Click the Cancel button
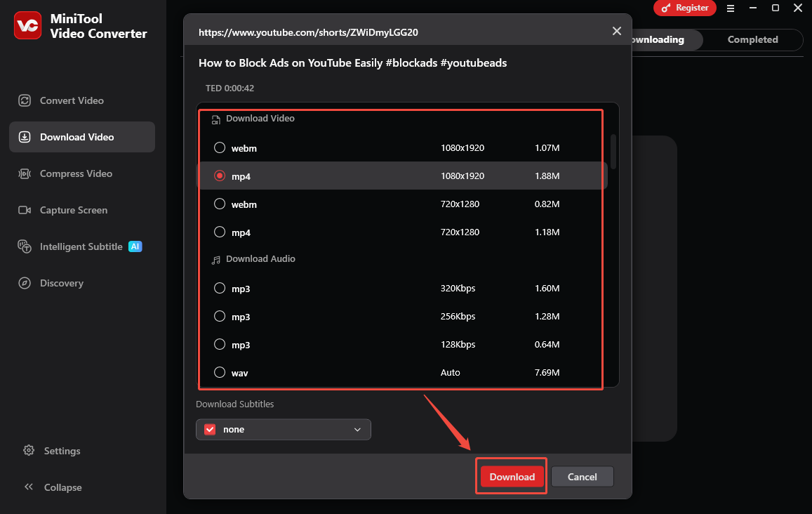 [x=582, y=477]
